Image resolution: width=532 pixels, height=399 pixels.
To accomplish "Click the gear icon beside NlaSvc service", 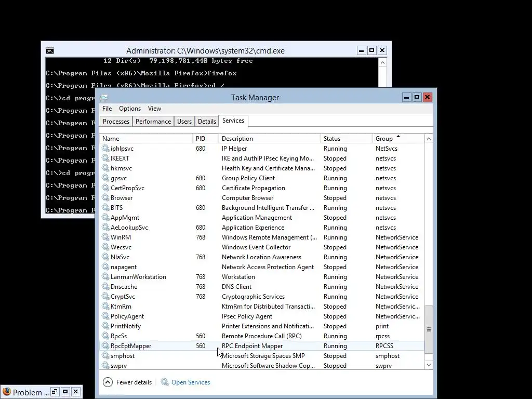I will tap(105, 257).
